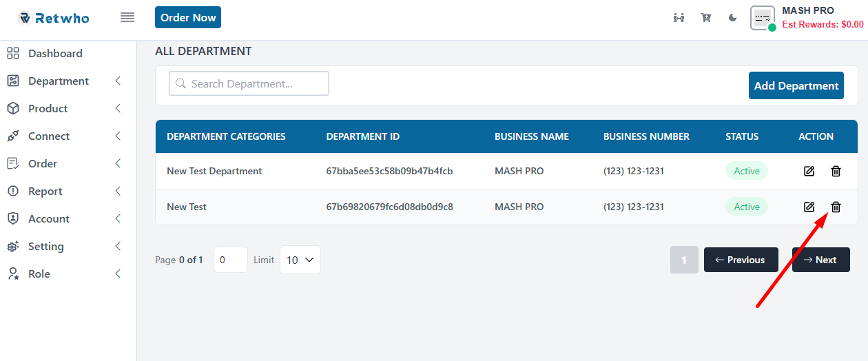868x361 pixels.
Task: Click the Department ID column header
Action: click(x=363, y=136)
